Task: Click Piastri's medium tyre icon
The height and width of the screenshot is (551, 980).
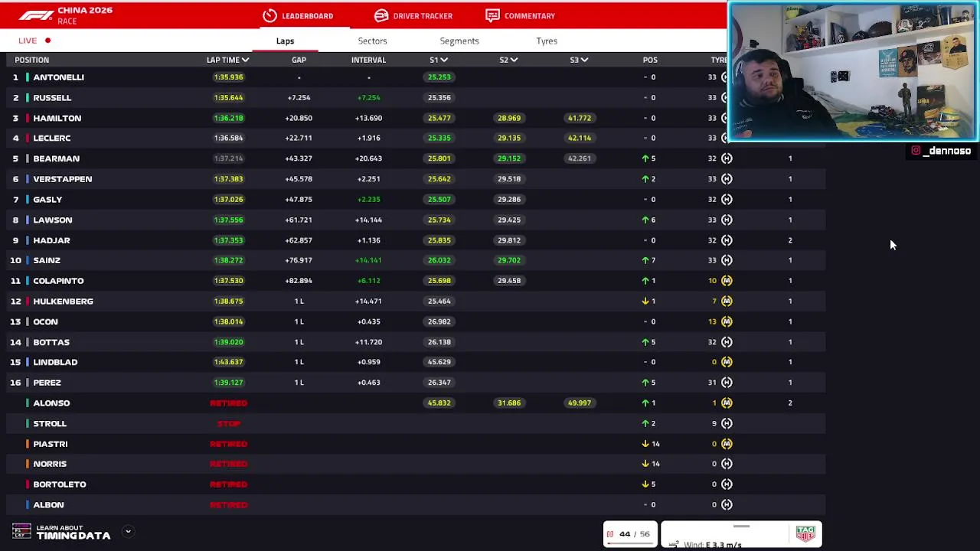Action: pyautogui.click(x=727, y=444)
